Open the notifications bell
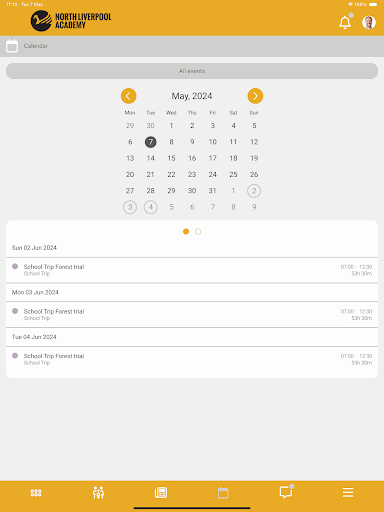Screen dimensions: 384x512 point(345,23)
